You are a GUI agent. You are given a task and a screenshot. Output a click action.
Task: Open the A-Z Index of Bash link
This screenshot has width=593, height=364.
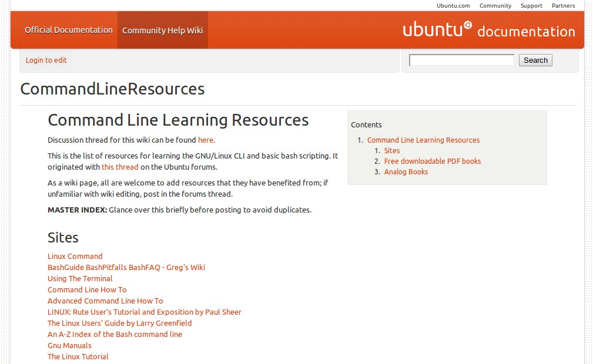[x=115, y=334]
